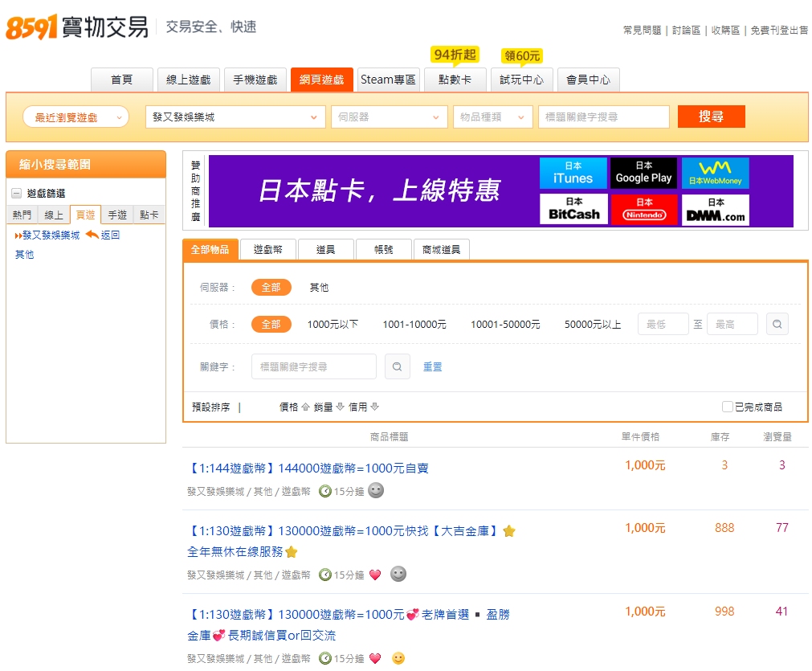812x671 pixels.
Task: Click the 返回 back arrow icon
Action: coord(92,234)
